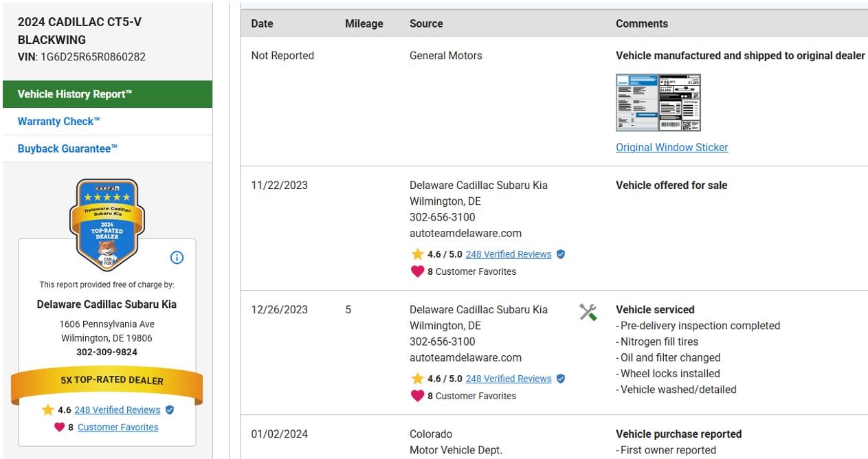Open 248 Verified Reviews in 12/26/2023 entry
Image resolution: width=868 pixels, height=459 pixels.
[509, 379]
